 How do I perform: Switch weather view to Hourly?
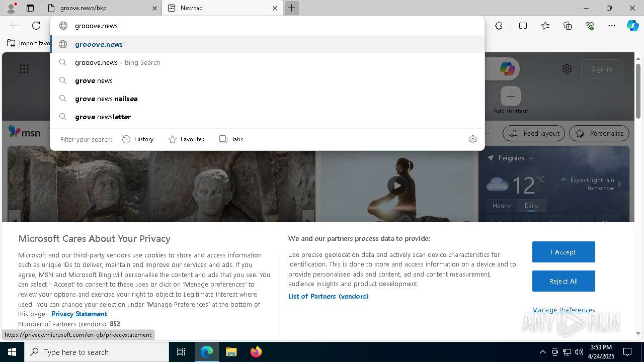click(502, 205)
